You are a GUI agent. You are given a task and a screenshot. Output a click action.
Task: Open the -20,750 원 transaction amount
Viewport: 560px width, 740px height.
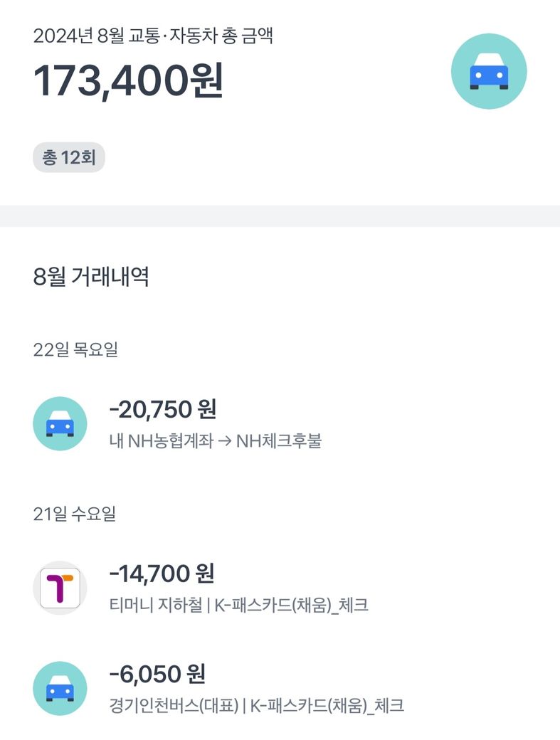pyautogui.click(x=162, y=409)
